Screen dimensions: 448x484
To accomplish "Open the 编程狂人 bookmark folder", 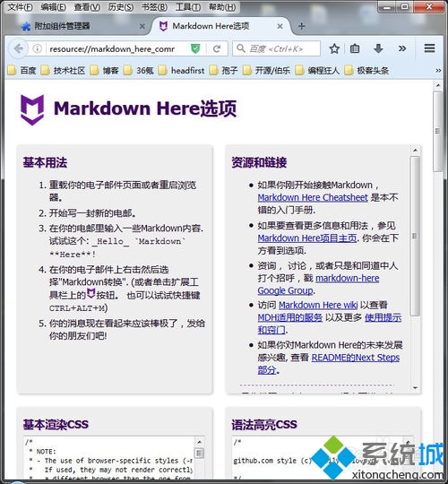I will (317, 71).
